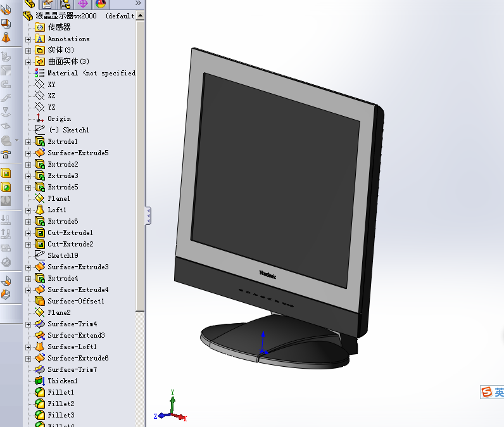Click the Thicken1 feature icon
This screenshot has width=504, height=427.
[39, 381]
